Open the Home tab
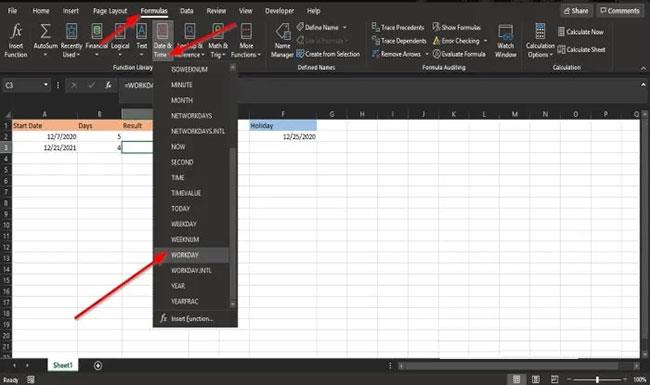The height and width of the screenshot is (385, 650). 41,11
